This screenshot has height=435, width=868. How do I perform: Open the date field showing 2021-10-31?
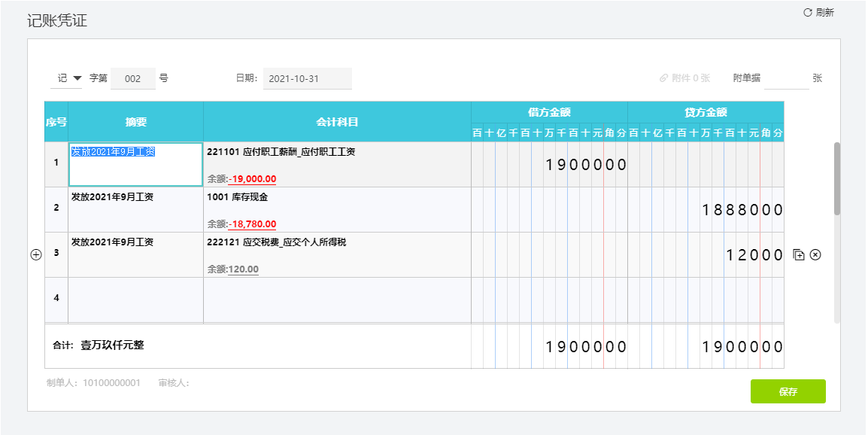coord(307,78)
